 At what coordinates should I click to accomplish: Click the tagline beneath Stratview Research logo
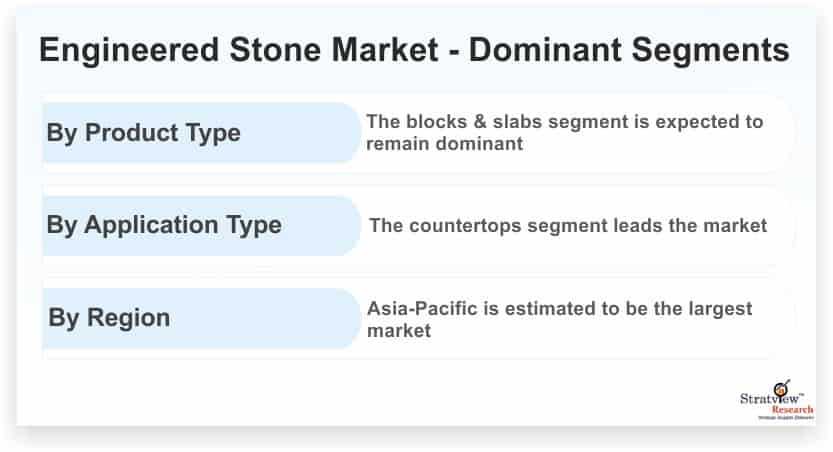pyautogui.click(x=785, y=418)
